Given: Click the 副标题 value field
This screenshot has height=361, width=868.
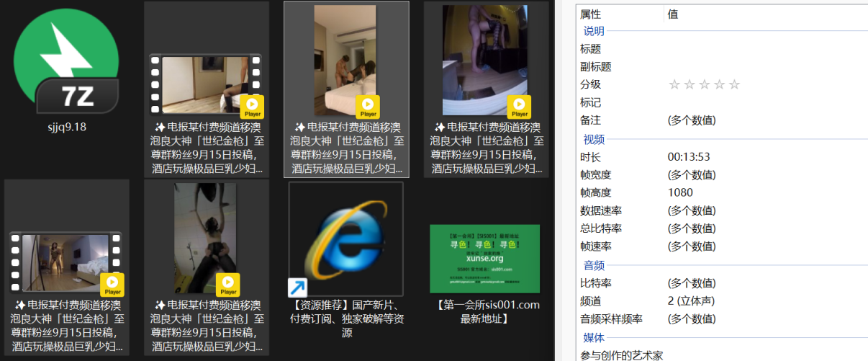Looking at the screenshot, I should pyautogui.click(x=766, y=66).
